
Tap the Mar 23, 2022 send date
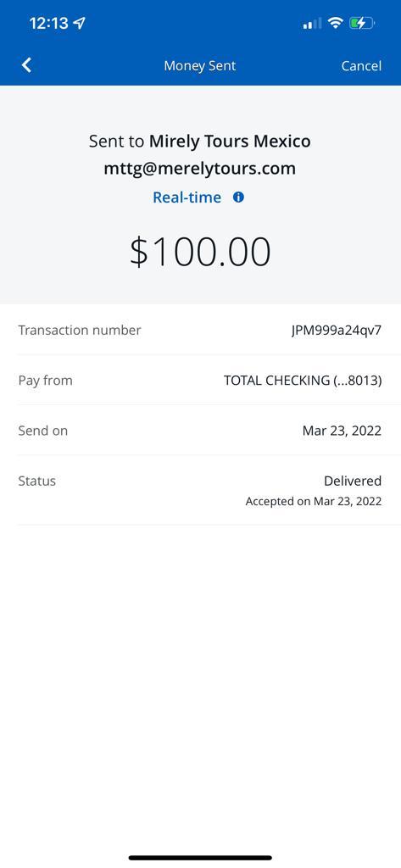click(342, 431)
